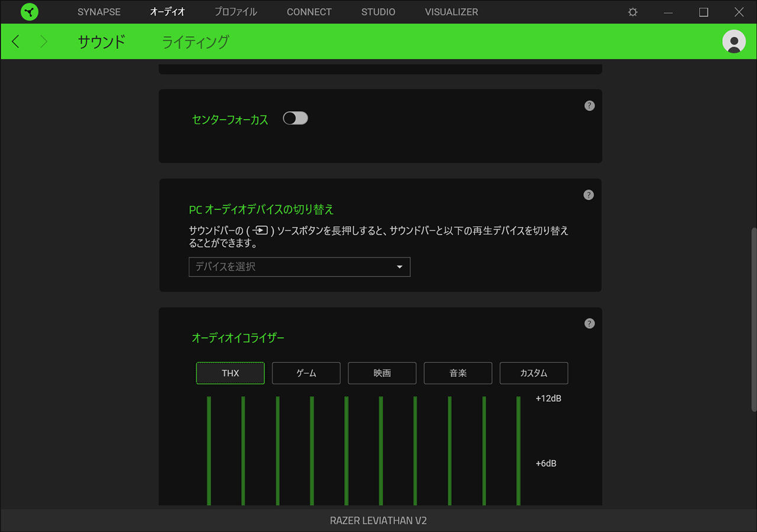Screen dimensions: 757x532
Task: Open help for センターフォーカス panel
Action: 589,106
